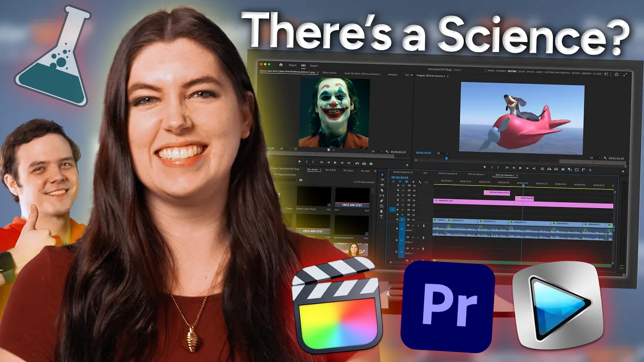The width and height of the screenshot is (644, 362).
Task: Open the Bin: Assets panel menu
Action: [x=320, y=170]
